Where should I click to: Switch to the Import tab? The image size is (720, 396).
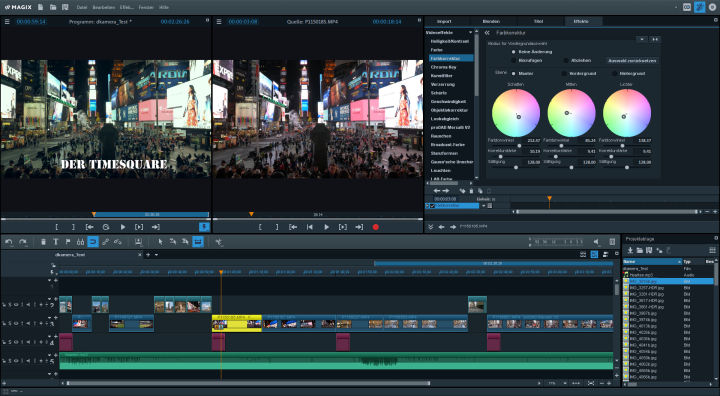(444, 22)
